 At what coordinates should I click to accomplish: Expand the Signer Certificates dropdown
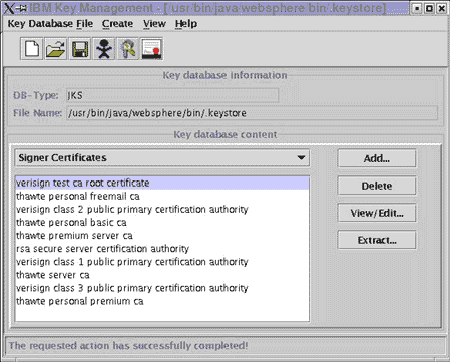162,158
